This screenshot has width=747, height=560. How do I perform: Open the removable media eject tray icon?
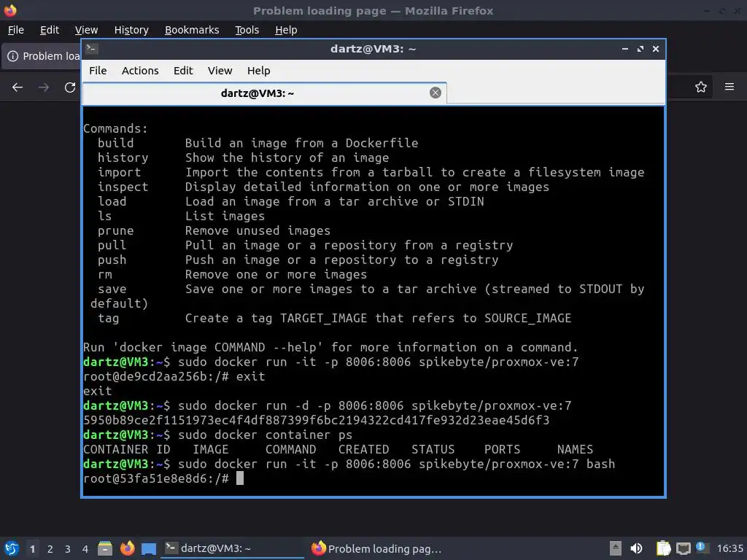pos(616,548)
